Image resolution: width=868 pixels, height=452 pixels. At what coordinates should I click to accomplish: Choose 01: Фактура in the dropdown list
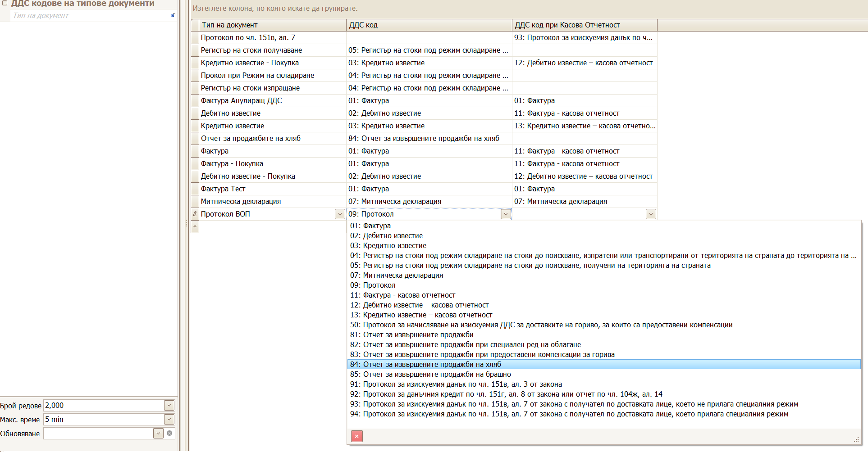[x=604, y=226]
